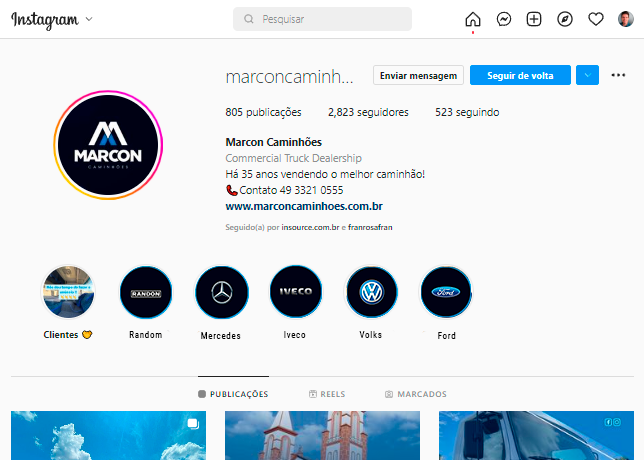Image resolution: width=644 pixels, height=460 pixels.
Task: Open the Random story highlight
Action: [146, 292]
